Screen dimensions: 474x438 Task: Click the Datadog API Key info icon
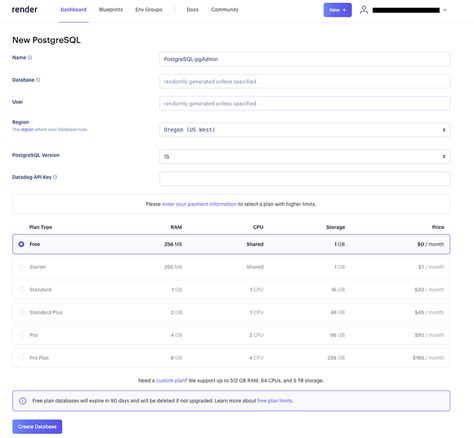pyautogui.click(x=55, y=177)
